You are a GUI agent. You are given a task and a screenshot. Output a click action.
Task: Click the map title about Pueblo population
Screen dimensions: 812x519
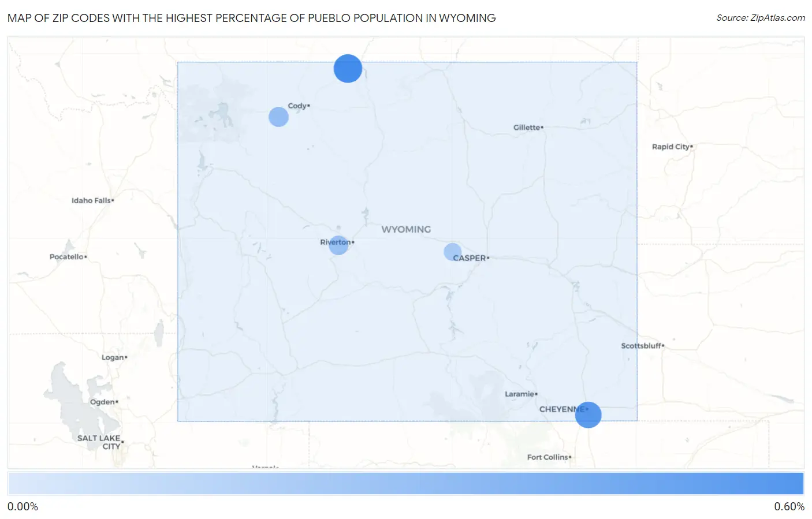point(252,18)
